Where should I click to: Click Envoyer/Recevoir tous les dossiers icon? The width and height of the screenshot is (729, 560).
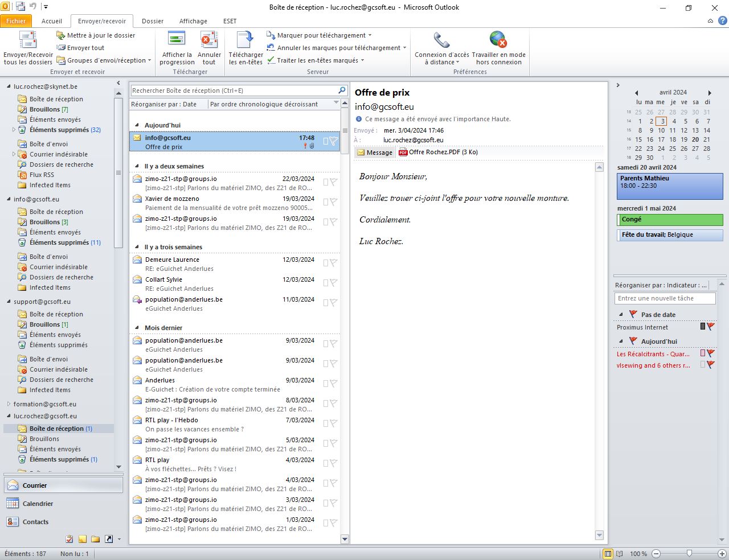pyautogui.click(x=28, y=40)
